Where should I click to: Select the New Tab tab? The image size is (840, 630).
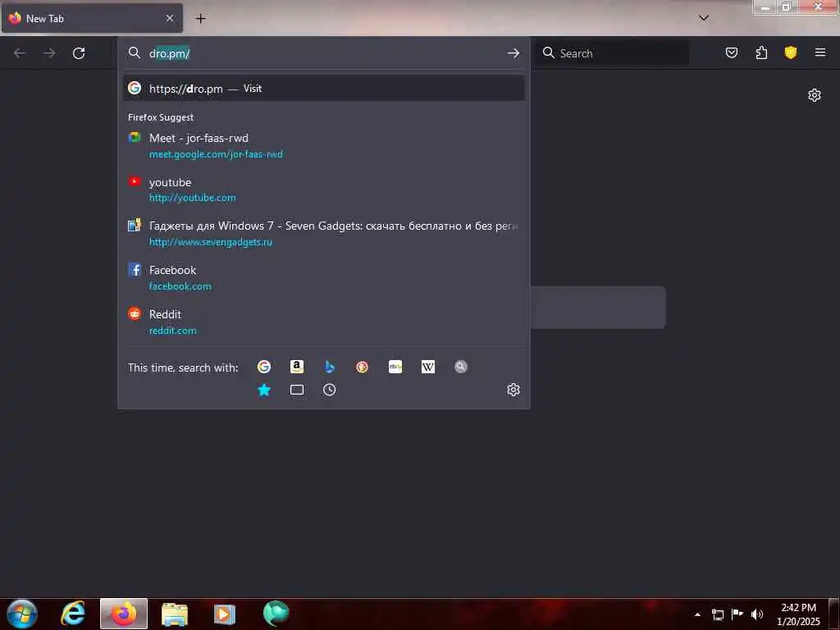(x=92, y=18)
